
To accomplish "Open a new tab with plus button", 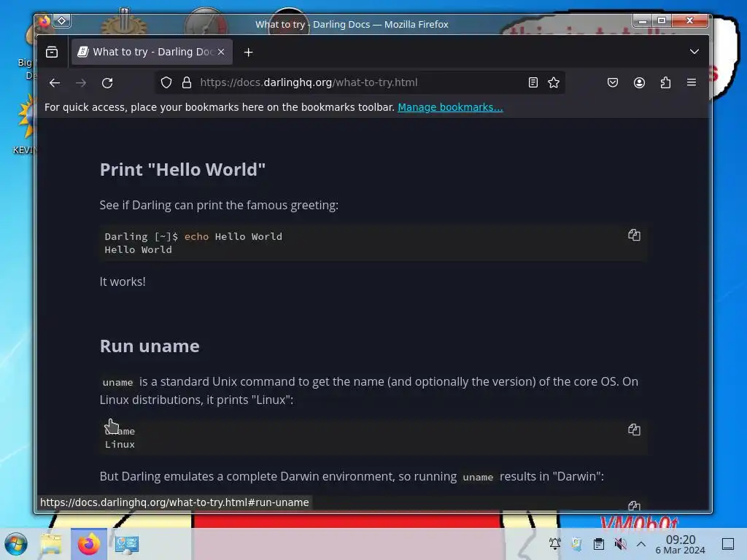I will pos(248,52).
